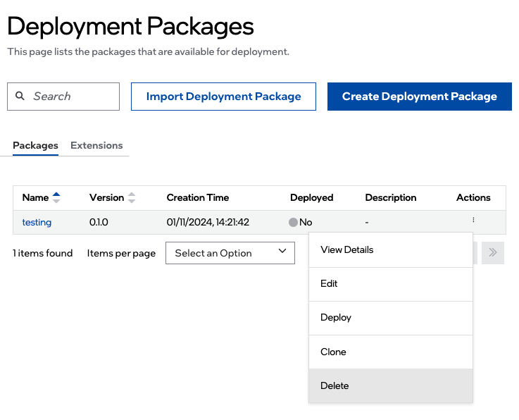Choose Edit from the actions menu
Viewport: 519px width, 420px height.
[x=391, y=284]
